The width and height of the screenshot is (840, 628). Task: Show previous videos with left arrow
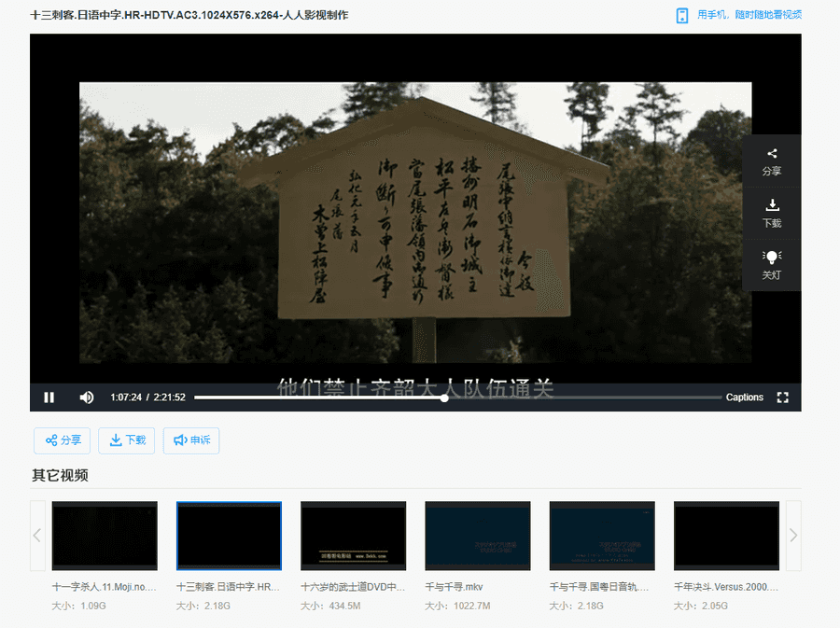37,536
